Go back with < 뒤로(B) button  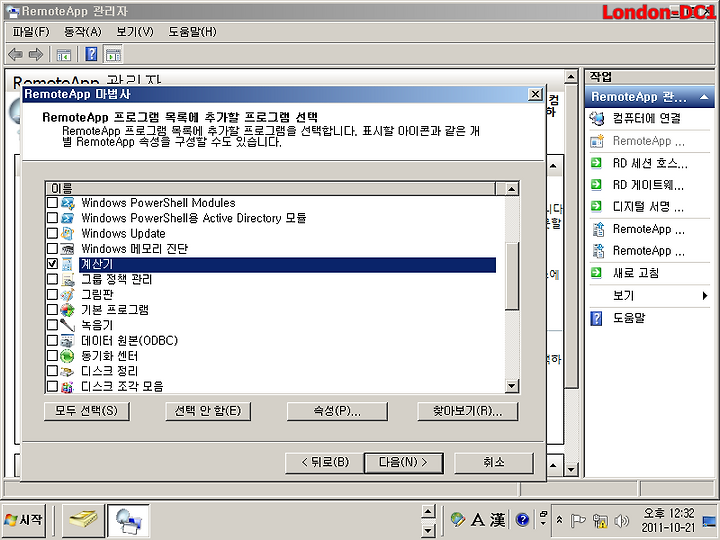pyautogui.click(x=325, y=462)
